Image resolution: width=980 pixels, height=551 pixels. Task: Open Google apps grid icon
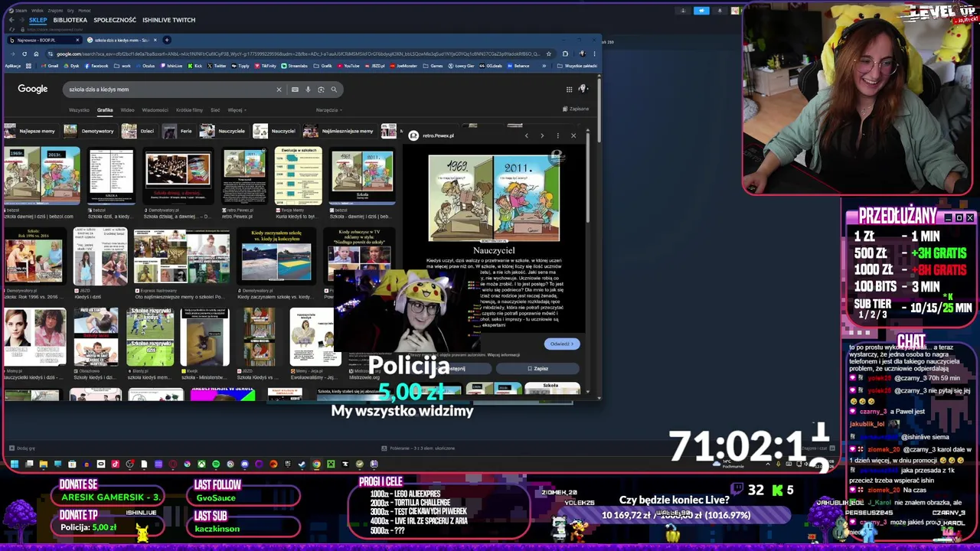pyautogui.click(x=569, y=90)
